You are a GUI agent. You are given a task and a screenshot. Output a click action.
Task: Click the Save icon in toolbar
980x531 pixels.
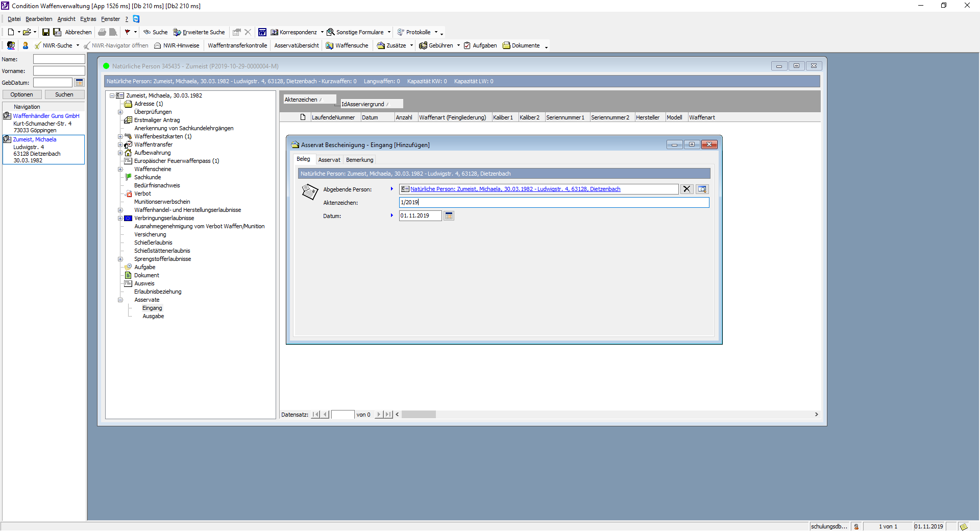coord(46,32)
